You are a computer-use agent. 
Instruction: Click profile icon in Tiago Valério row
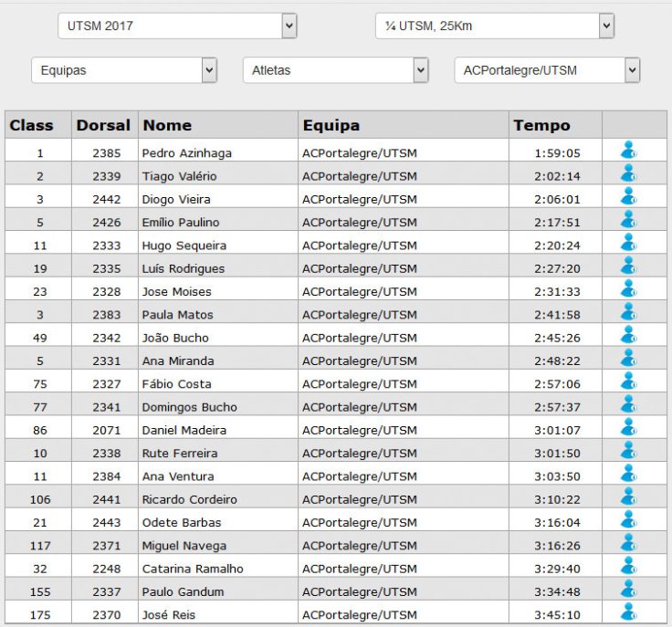(x=628, y=174)
